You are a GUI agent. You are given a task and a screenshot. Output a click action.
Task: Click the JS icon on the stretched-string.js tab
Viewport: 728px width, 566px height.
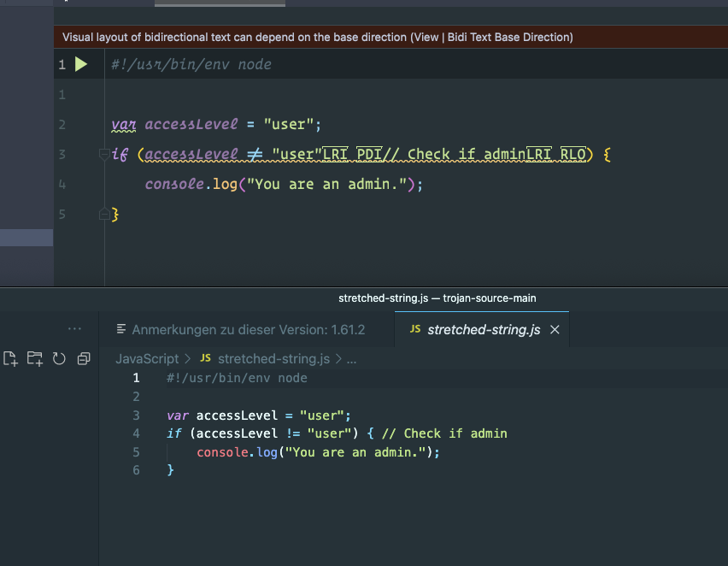click(414, 328)
